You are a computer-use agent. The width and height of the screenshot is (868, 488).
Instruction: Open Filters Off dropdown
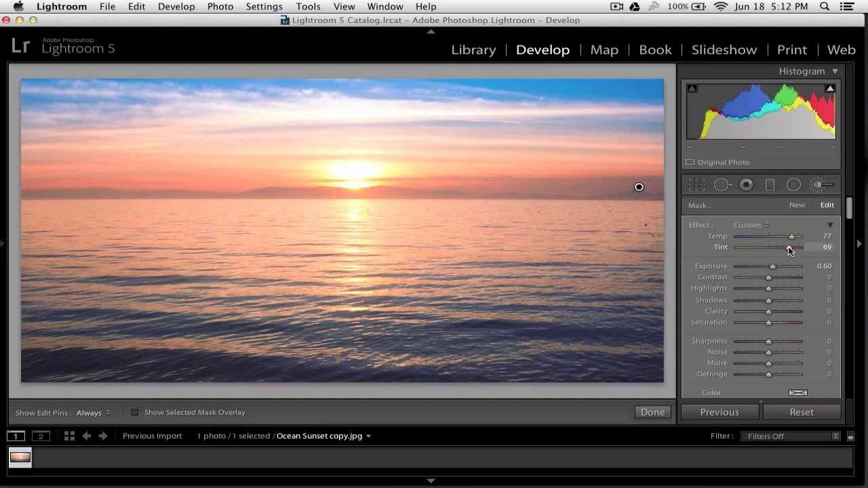click(x=791, y=436)
